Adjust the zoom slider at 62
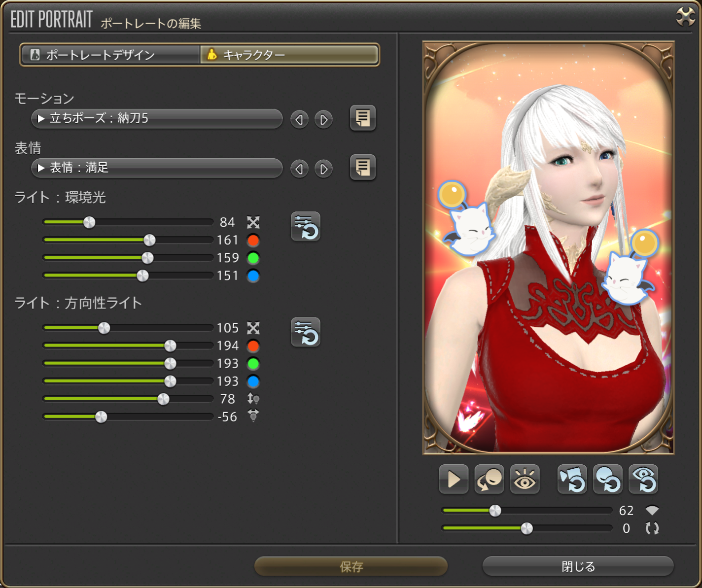 click(526, 511)
